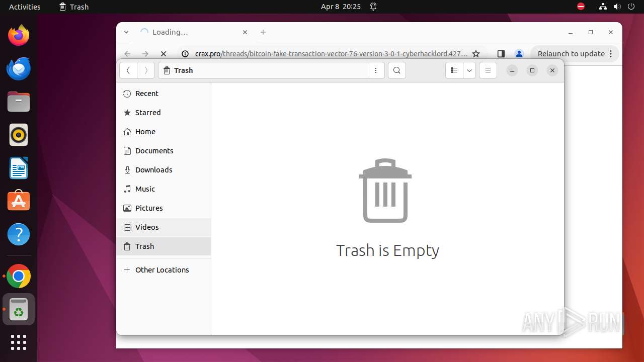Go back in Chrome
This screenshot has width=644, height=362.
[x=127, y=54]
